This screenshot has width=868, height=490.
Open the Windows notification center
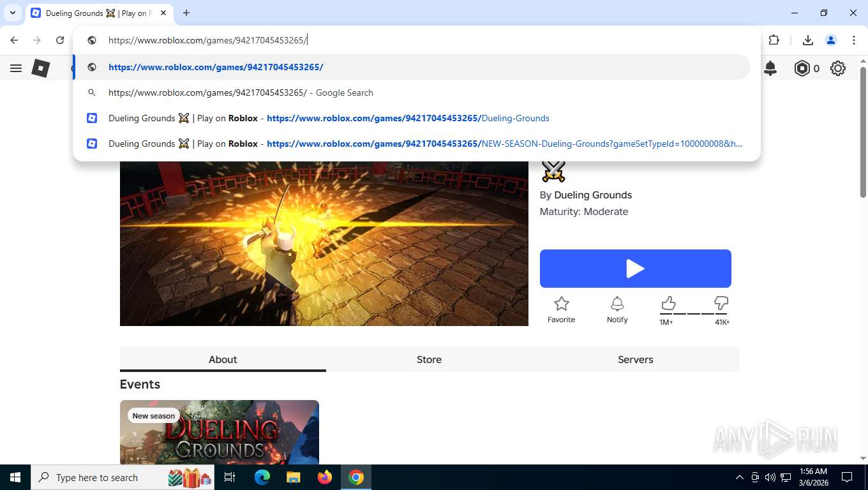[x=847, y=477]
